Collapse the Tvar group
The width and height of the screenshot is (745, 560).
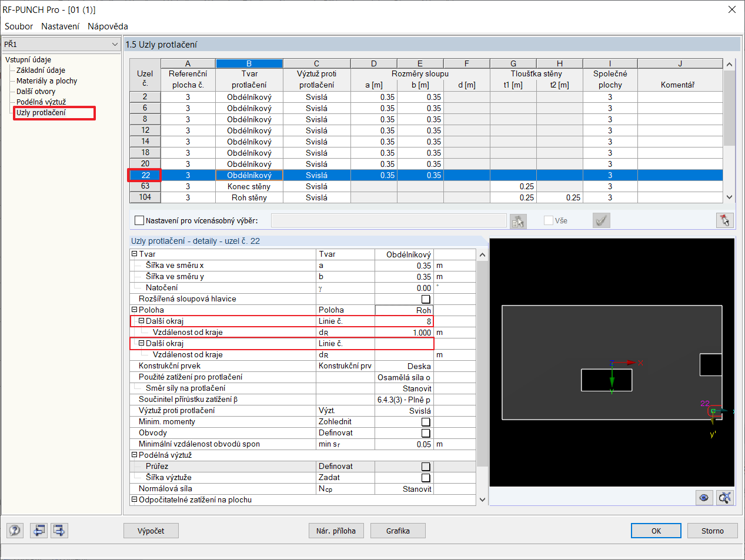134,254
